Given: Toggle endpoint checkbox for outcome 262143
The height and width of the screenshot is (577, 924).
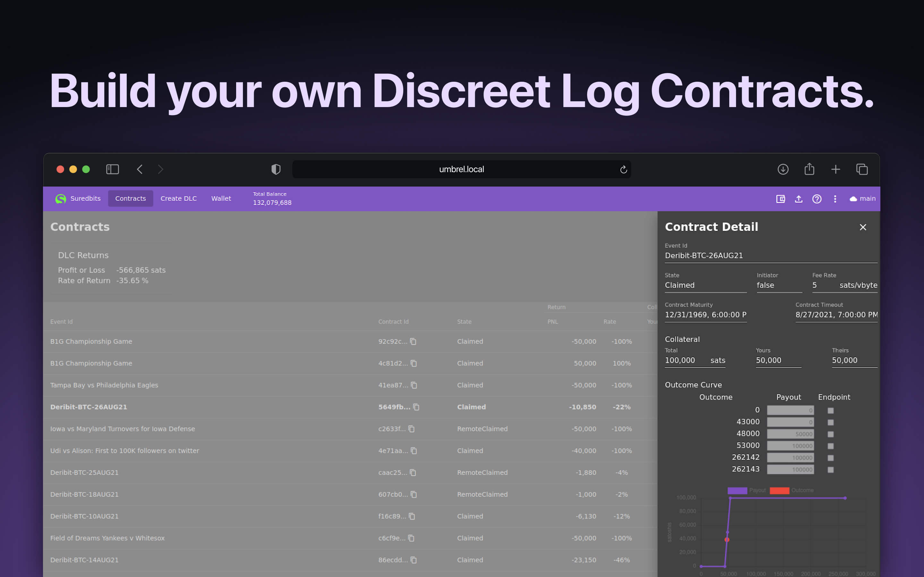Looking at the screenshot, I should click(830, 470).
